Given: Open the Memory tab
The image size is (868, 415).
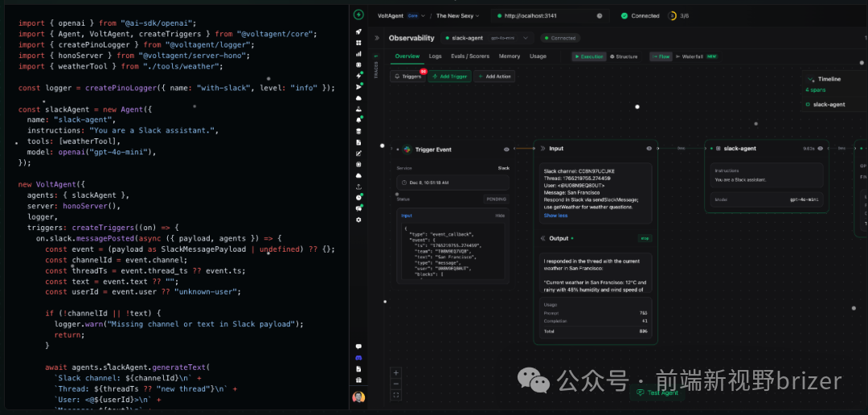Looking at the screenshot, I should [509, 56].
